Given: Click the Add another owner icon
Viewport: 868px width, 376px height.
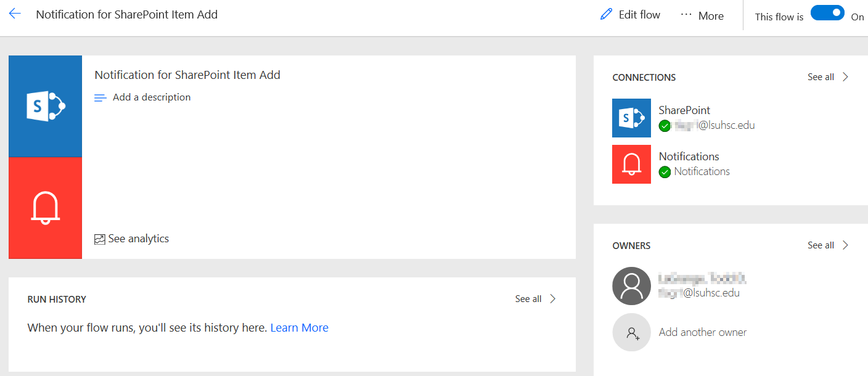Looking at the screenshot, I should [x=631, y=332].
